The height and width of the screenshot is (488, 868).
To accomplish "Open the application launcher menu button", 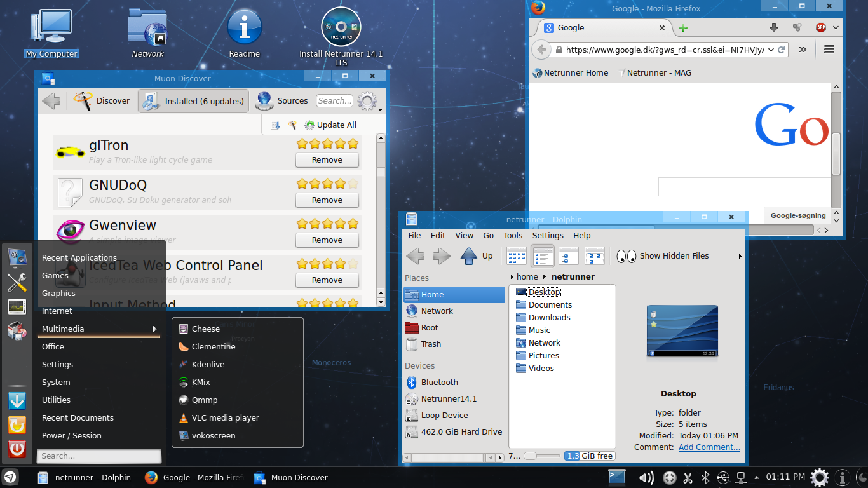I will click(11, 477).
